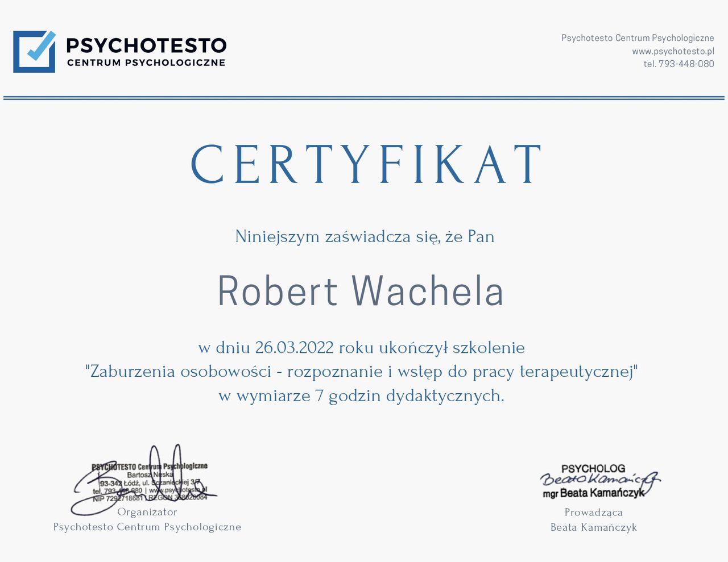This screenshot has height=562, width=728.
Task: Click the organizer's company stamp with Łódź address
Action: tap(149, 481)
